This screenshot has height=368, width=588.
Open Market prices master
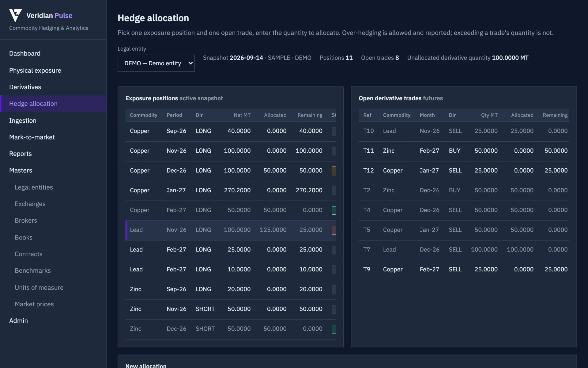pyautogui.click(x=53, y=304)
